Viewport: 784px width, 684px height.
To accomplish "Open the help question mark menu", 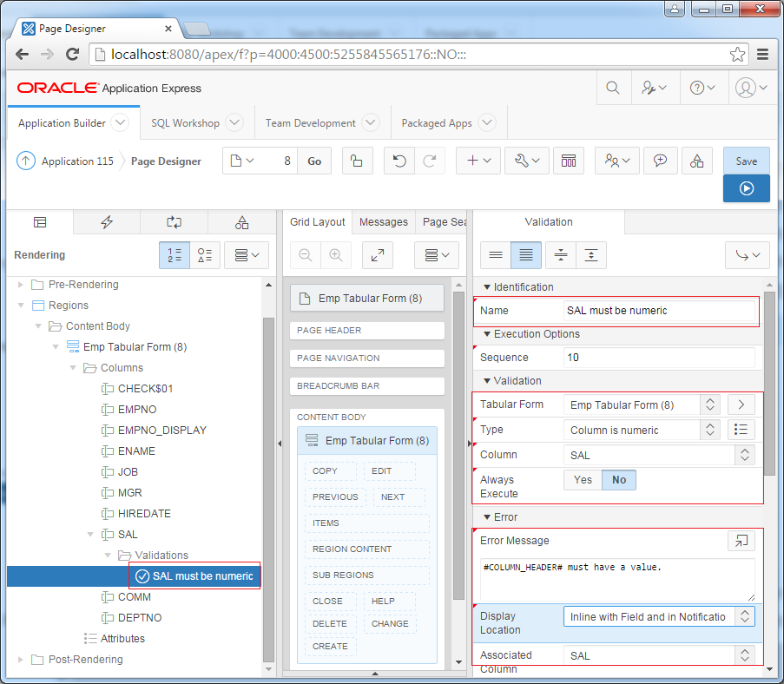I will (x=702, y=88).
